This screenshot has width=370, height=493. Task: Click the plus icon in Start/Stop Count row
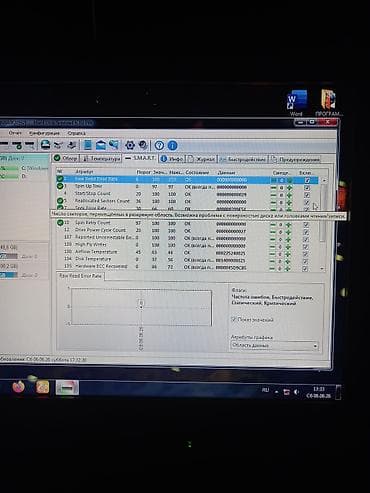(289, 195)
